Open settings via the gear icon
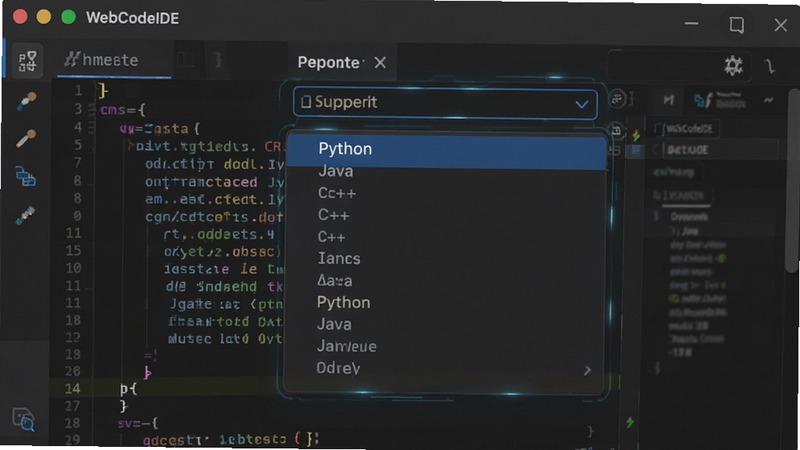This screenshot has width=800, height=450. pos(734,66)
